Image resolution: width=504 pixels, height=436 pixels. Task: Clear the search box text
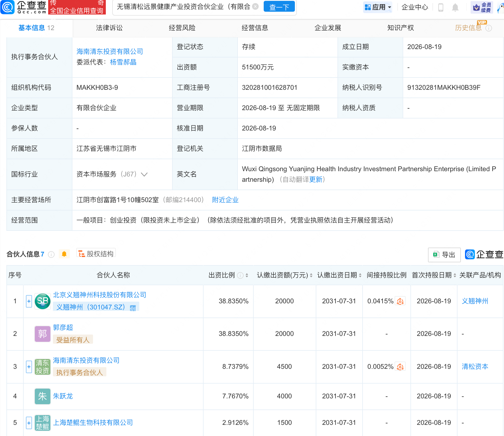pyautogui.click(x=255, y=6)
